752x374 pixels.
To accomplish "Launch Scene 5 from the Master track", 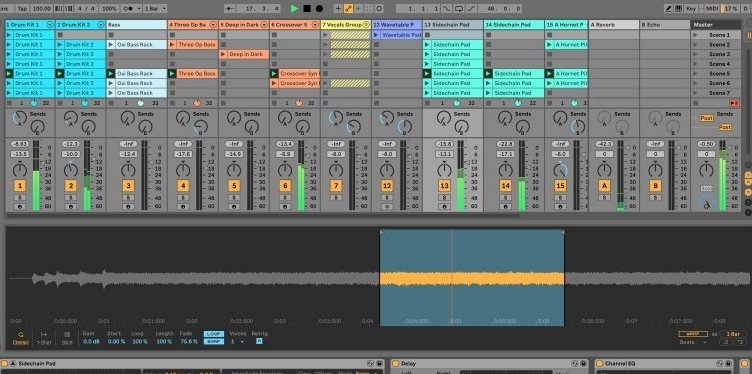I will pos(695,73).
